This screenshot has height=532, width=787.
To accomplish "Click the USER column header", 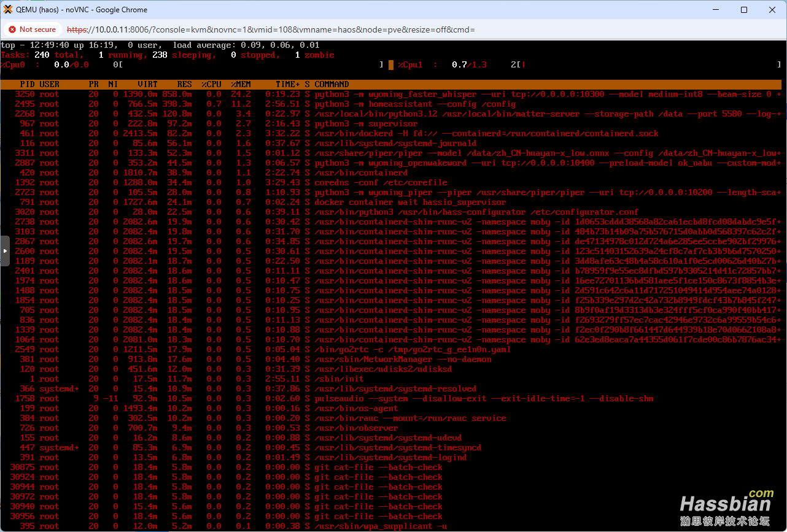I will point(50,84).
